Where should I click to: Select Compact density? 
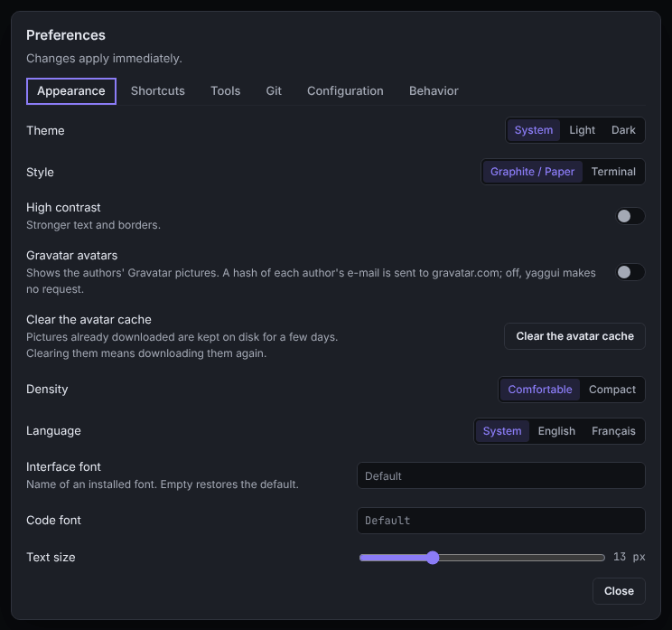tap(612, 390)
